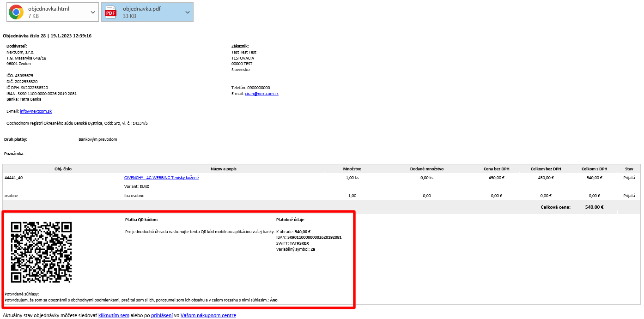Select the 'K úhrade: 540,00 €' line
The width and height of the screenshot is (644, 319).
point(293,232)
